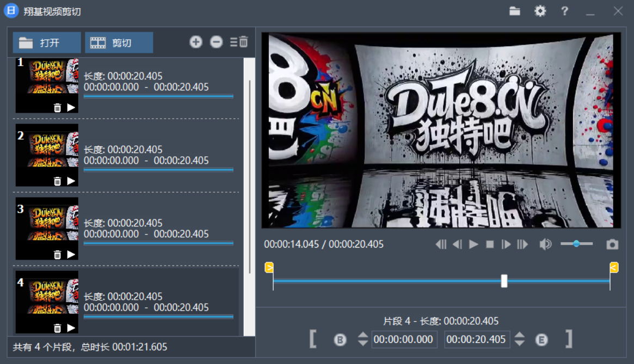Click segment 4 range progress bar
The height and width of the screenshot is (364, 634).
click(x=158, y=317)
